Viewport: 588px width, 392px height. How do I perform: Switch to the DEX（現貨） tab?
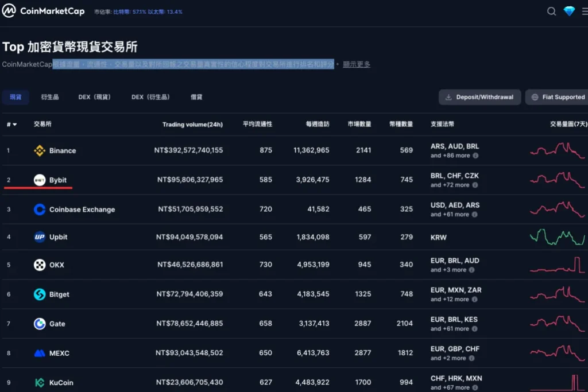click(95, 97)
